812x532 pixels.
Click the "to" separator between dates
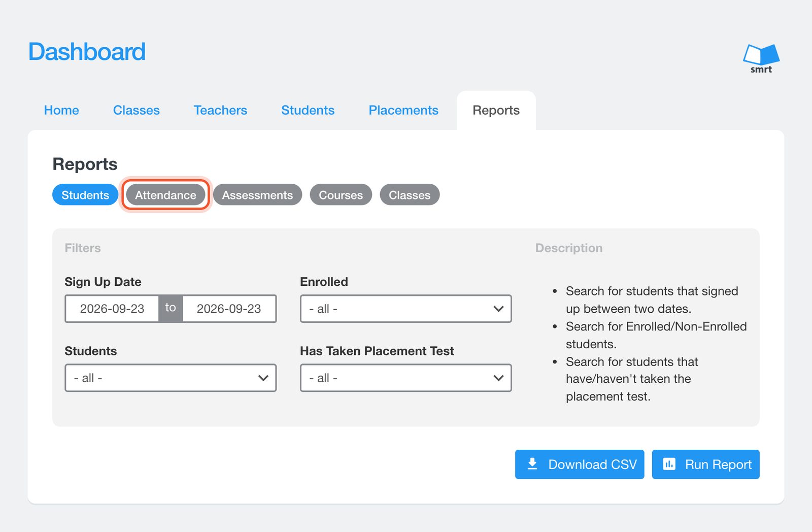point(171,308)
